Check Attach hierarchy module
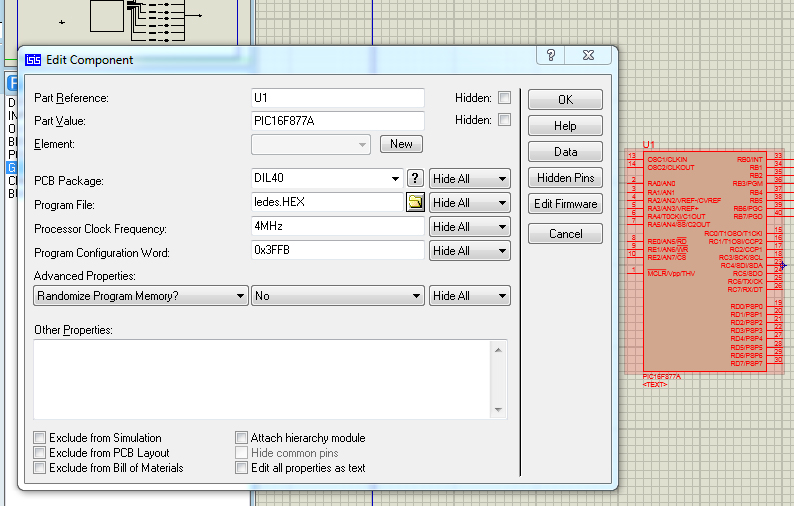Image resolution: width=794 pixels, height=506 pixels. pyautogui.click(x=242, y=437)
